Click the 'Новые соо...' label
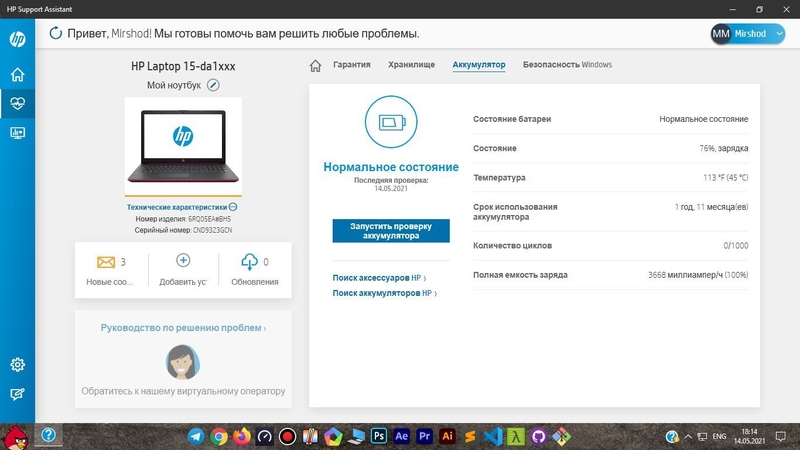 109,282
